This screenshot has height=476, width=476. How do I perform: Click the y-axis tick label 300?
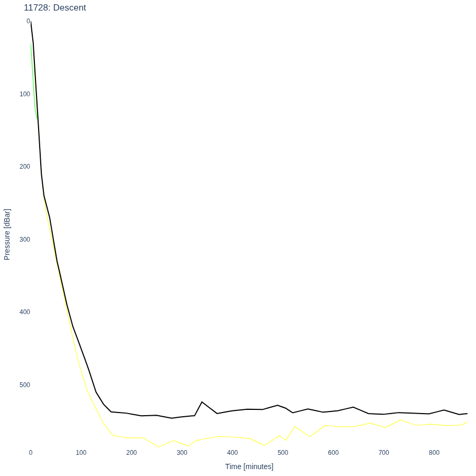pos(25,240)
